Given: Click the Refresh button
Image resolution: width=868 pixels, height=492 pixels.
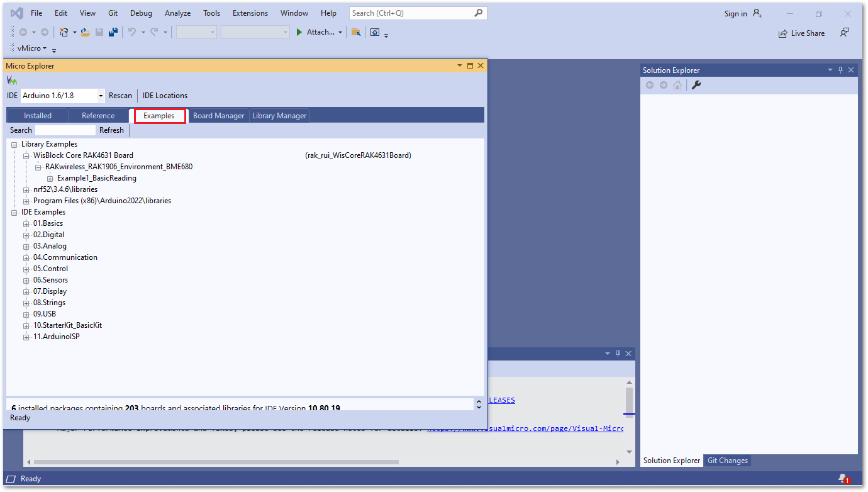Looking at the screenshot, I should click(x=112, y=130).
